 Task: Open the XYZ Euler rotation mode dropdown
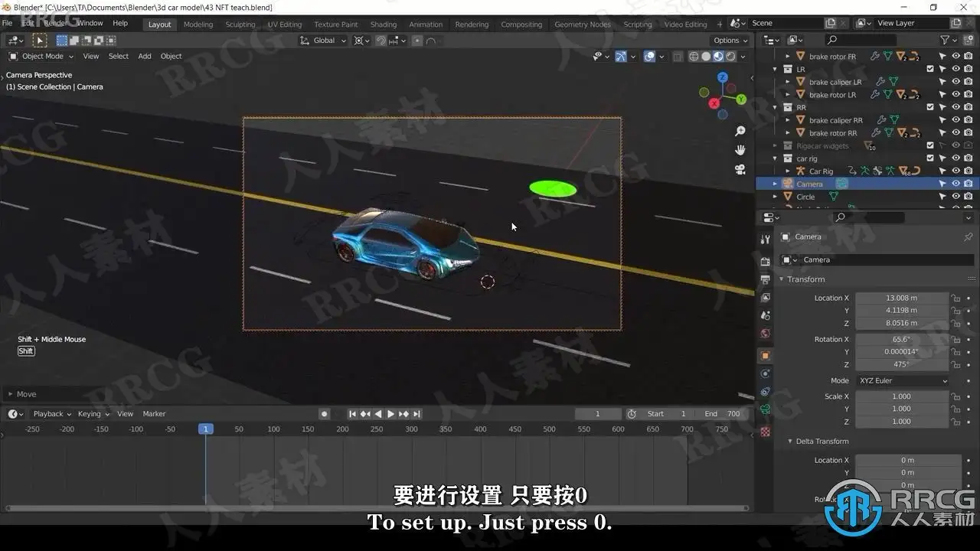click(x=903, y=380)
